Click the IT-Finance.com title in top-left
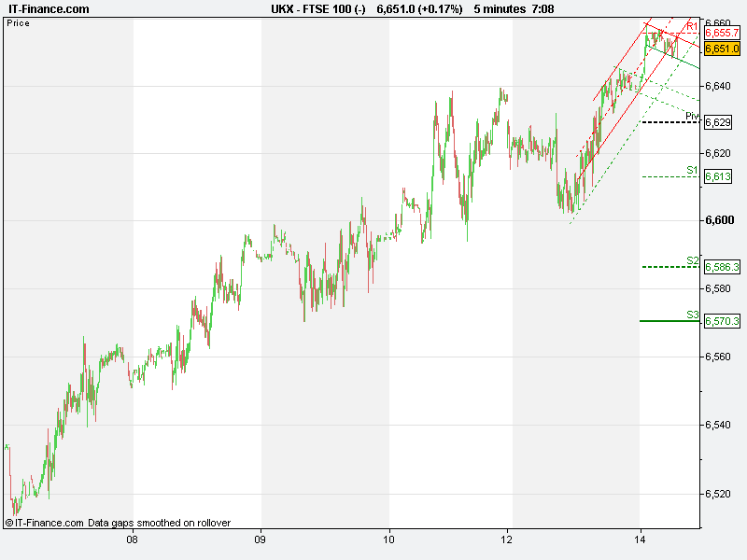Image resolution: width=747 pixels, height=560 pixels. [49, 8]
